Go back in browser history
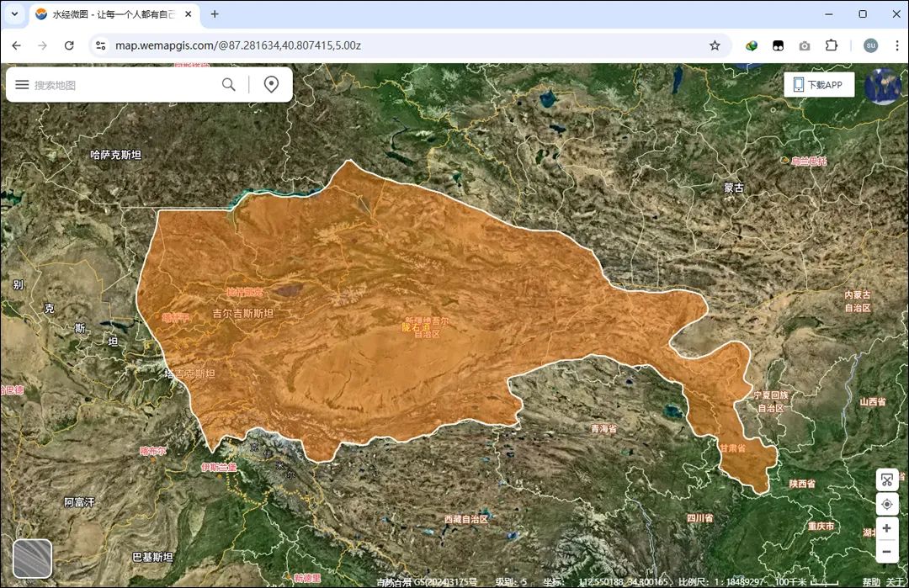This screenshot has width=909, height=588. (x=16, y=45)
